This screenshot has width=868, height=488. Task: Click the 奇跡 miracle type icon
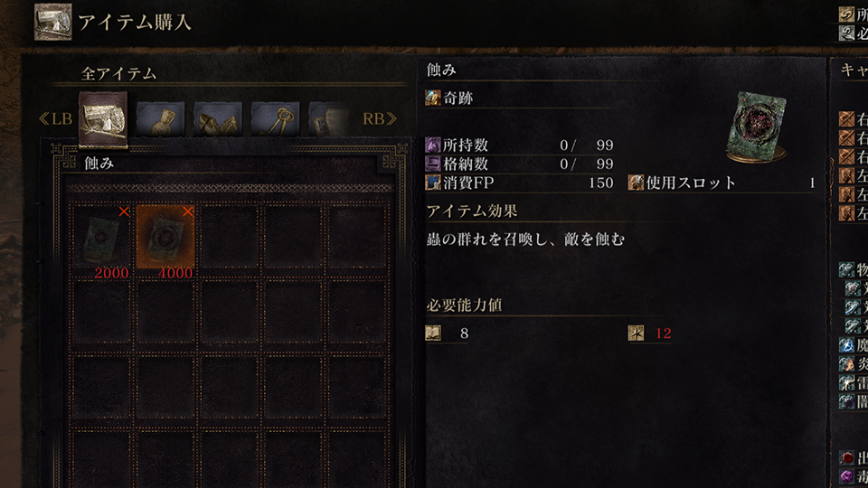[x=433, y=98]
